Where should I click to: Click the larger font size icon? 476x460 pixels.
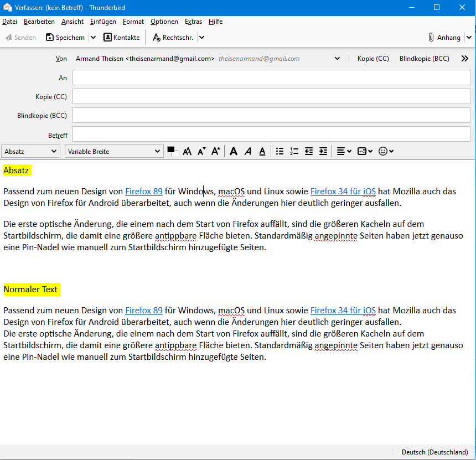click(x=216, y=151)
